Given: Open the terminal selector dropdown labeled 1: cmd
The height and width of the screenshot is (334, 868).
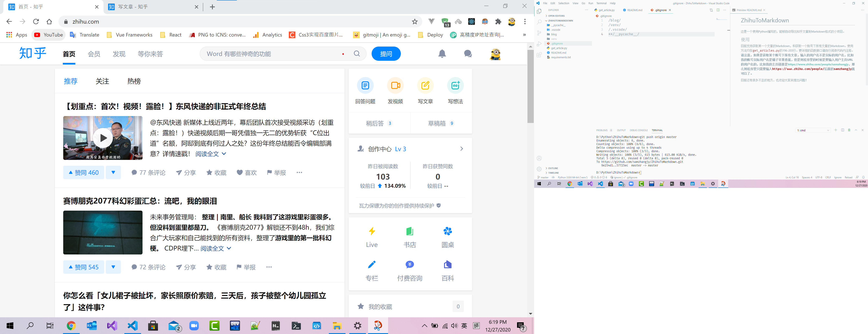Looking at the screenshot, I should coord(813,130).
